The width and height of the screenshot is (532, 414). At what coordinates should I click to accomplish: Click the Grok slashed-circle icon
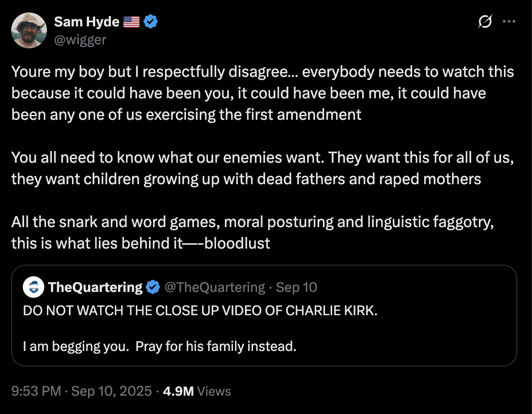point(485,21)
